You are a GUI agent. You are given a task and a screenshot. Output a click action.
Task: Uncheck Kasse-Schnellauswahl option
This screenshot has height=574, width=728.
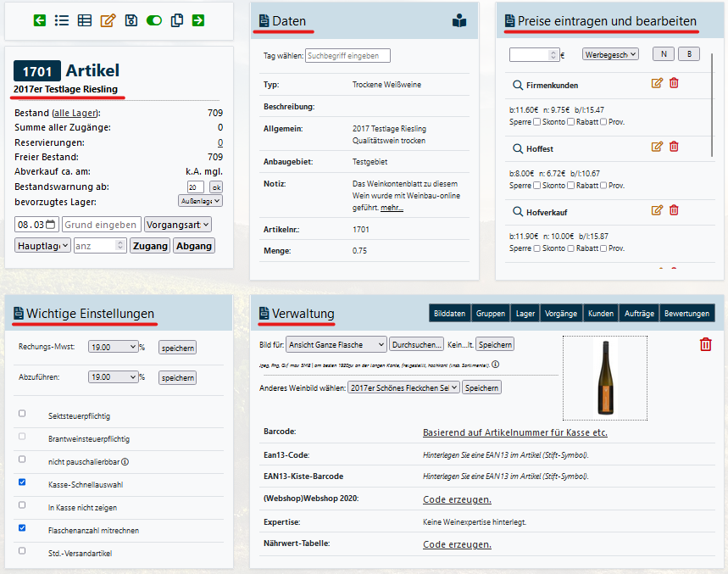[x=23, y=482]
